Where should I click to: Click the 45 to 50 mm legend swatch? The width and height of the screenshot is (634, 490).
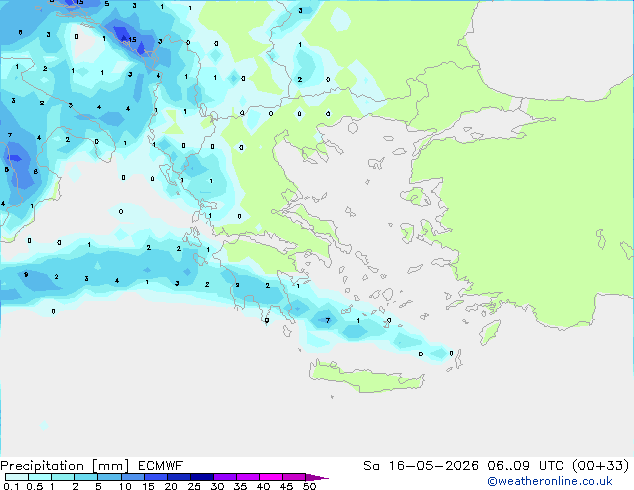(294, 477)
